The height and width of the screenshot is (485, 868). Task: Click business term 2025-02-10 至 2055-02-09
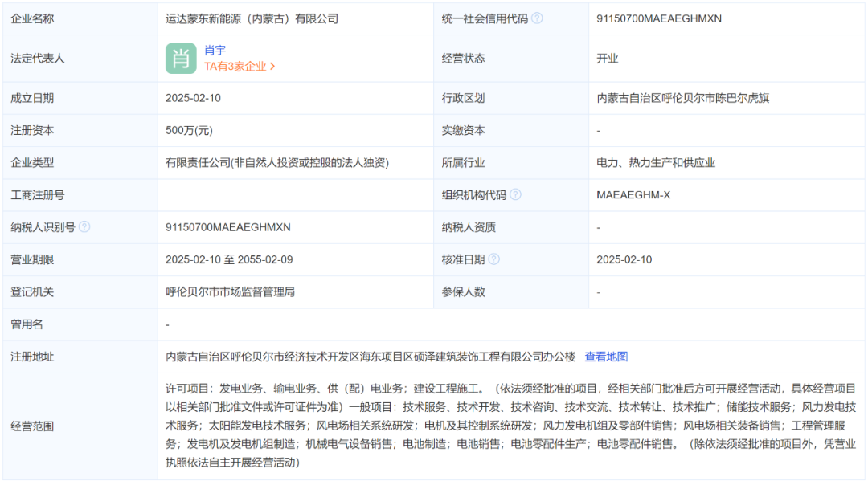(229, 259)
